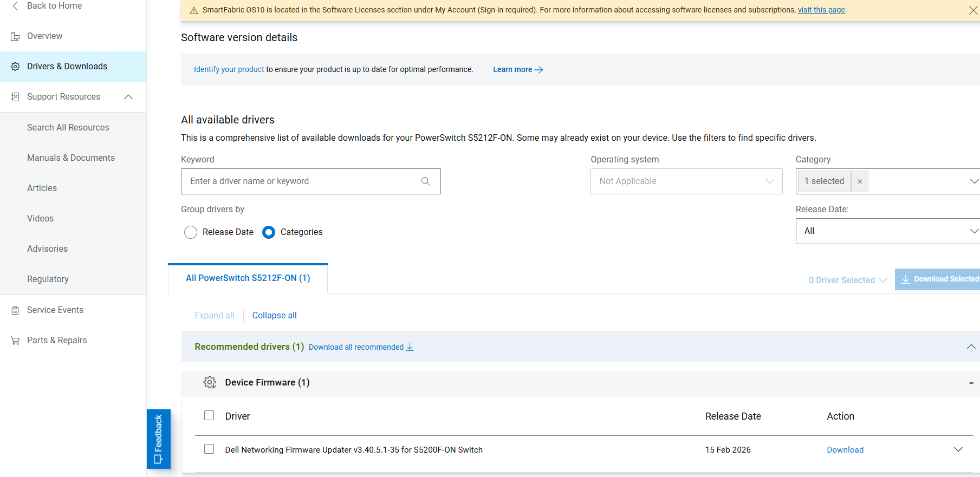Collapse the Recommended drivers section
The height and width of the screenshot is (477, 980).
(x=971, y=347)
